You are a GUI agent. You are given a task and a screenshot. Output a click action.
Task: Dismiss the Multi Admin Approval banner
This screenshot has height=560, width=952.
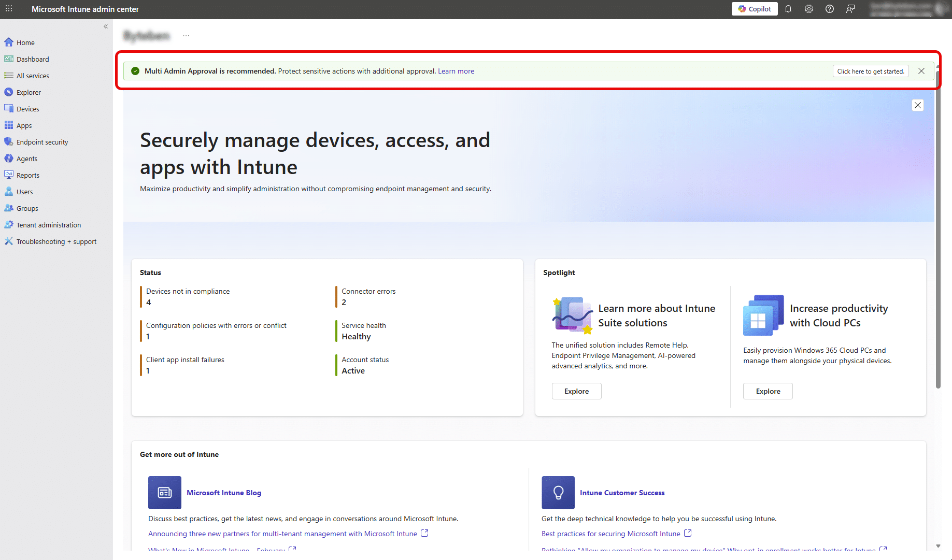click(x=921, y=71)
